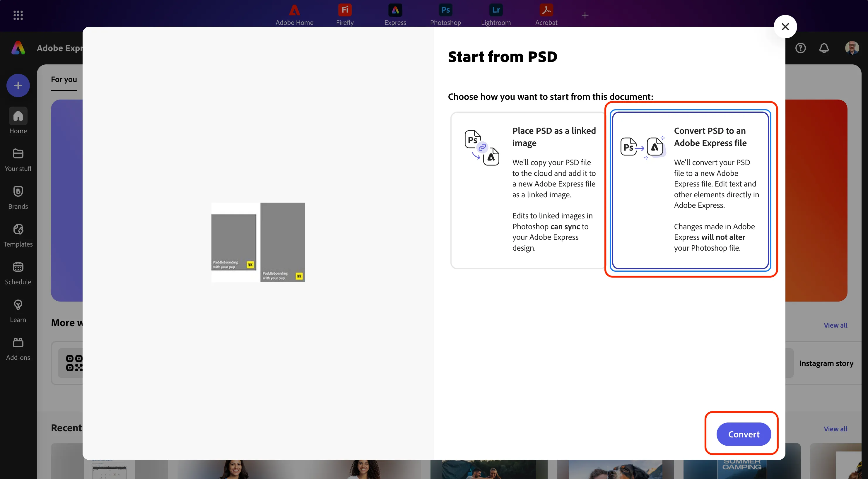The width and height of the screenshot is (868, 479).
Task: Launch Photoshop from the top bar
Action: (445, 15)
